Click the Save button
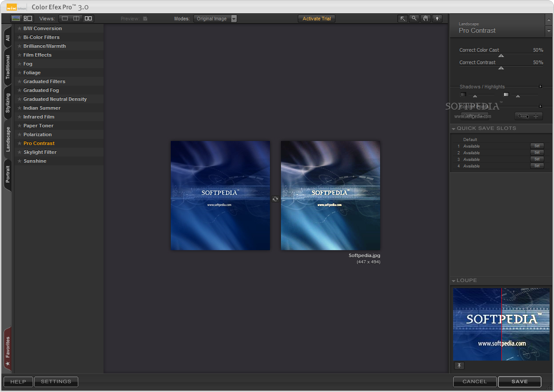 click(x=519, y=382)
